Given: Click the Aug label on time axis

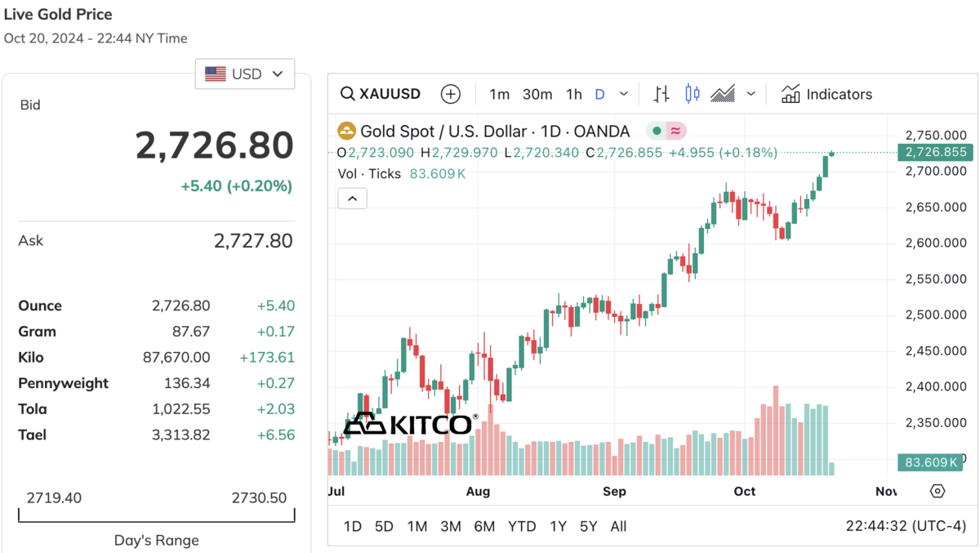Looking at the screenshot, I should (478, 491).
